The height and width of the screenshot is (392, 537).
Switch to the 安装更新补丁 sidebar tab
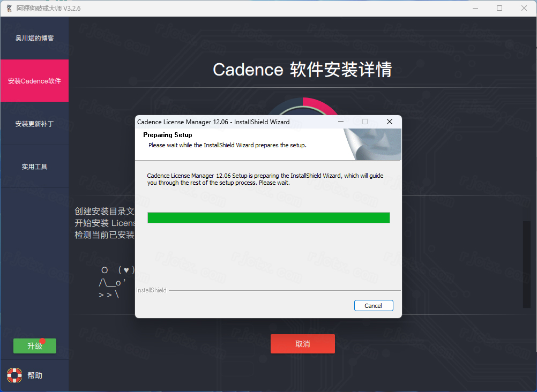(x=35, y=124)
